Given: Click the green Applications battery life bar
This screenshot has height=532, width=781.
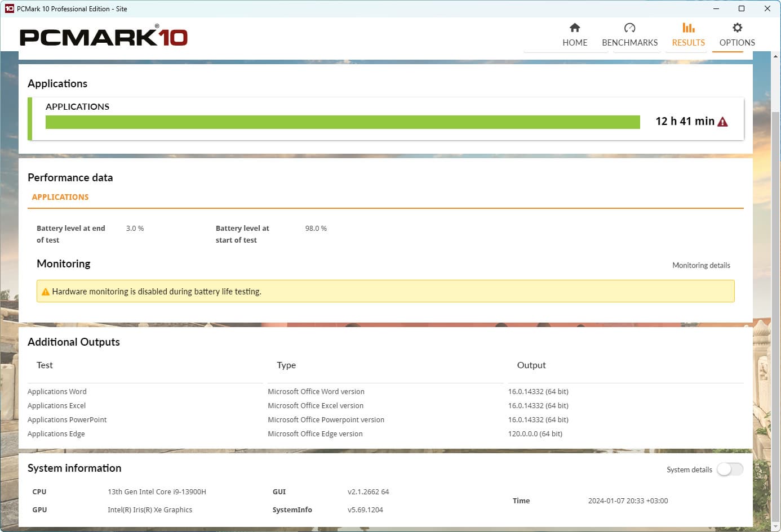Looking at the screenshot, I should [343, 122].
